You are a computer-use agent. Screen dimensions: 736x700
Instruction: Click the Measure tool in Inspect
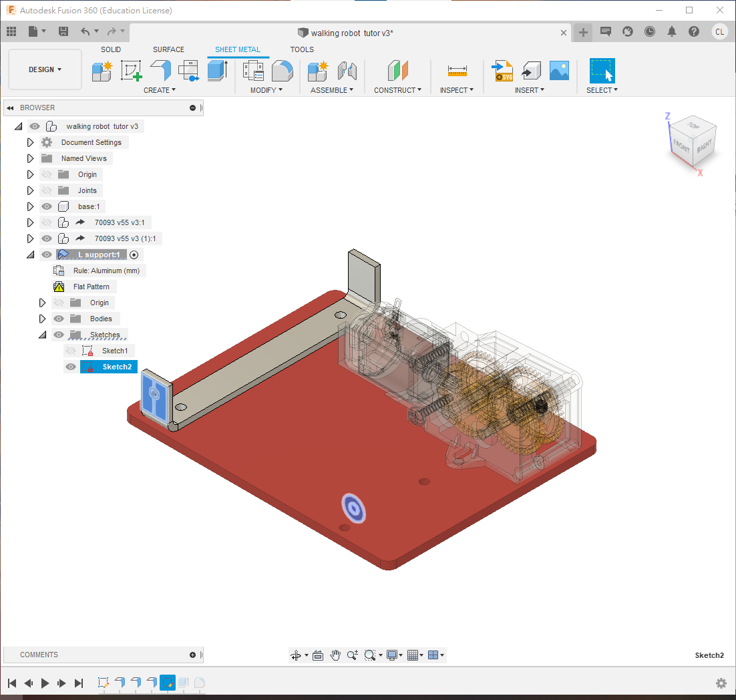[x=457, y=69]
